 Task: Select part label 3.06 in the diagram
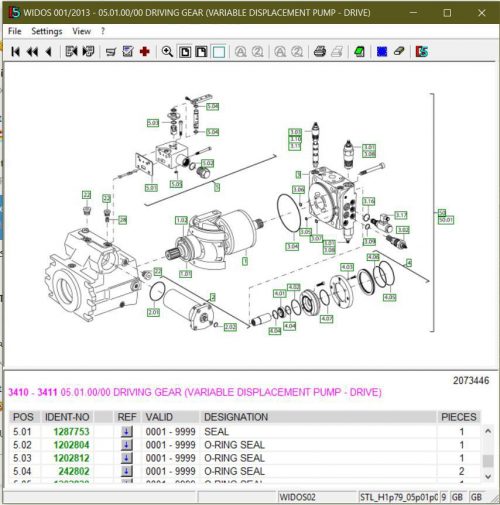click(x=298, y=190)
